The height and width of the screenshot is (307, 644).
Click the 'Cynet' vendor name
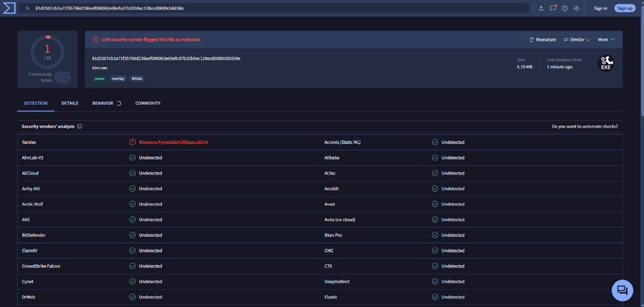(x=28, y=281)
